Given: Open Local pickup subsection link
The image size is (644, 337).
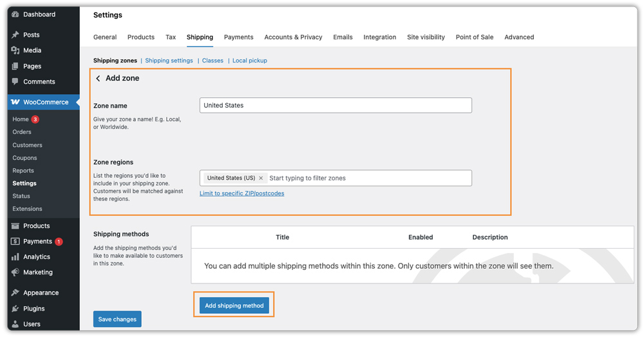Looking at the screenshot, I should coord(250,61).
